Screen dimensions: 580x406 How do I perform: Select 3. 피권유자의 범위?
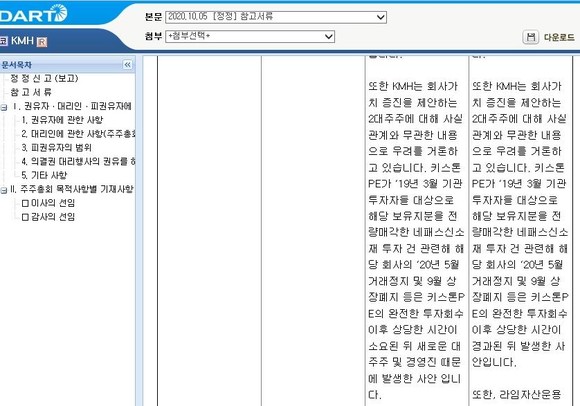(56, 148)
